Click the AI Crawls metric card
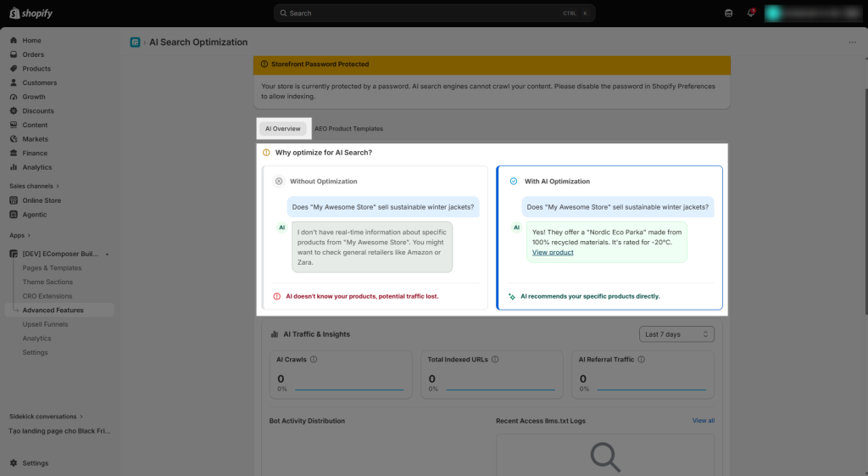Viewport: 868px width, 476px height. pos(341,374)
